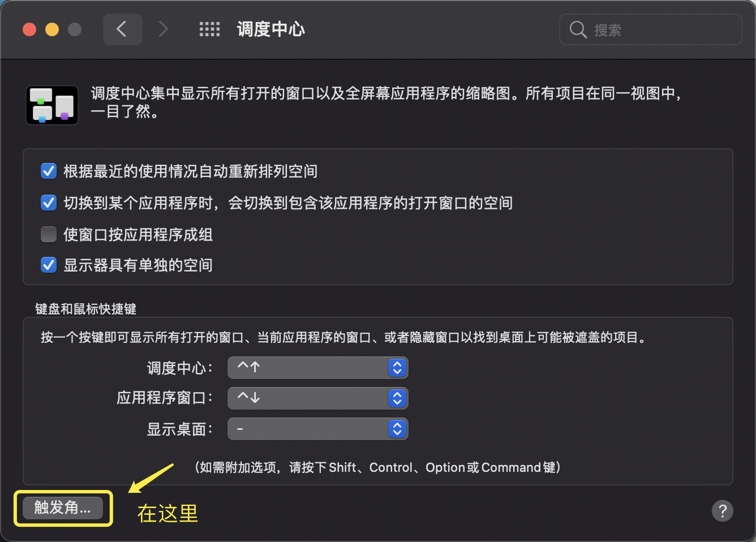Go back with the left chevron button
This screenshot has height=542, width=756.
click(122, 29)
